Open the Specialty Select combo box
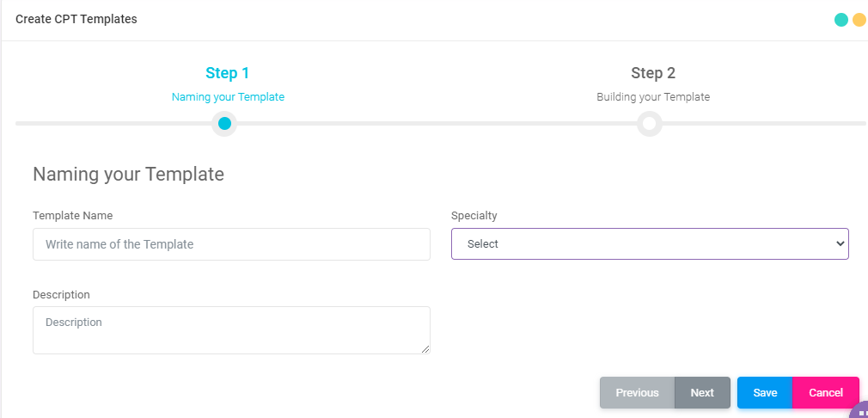This screenshot has height=418, width=868. click(x=650, y=243)
